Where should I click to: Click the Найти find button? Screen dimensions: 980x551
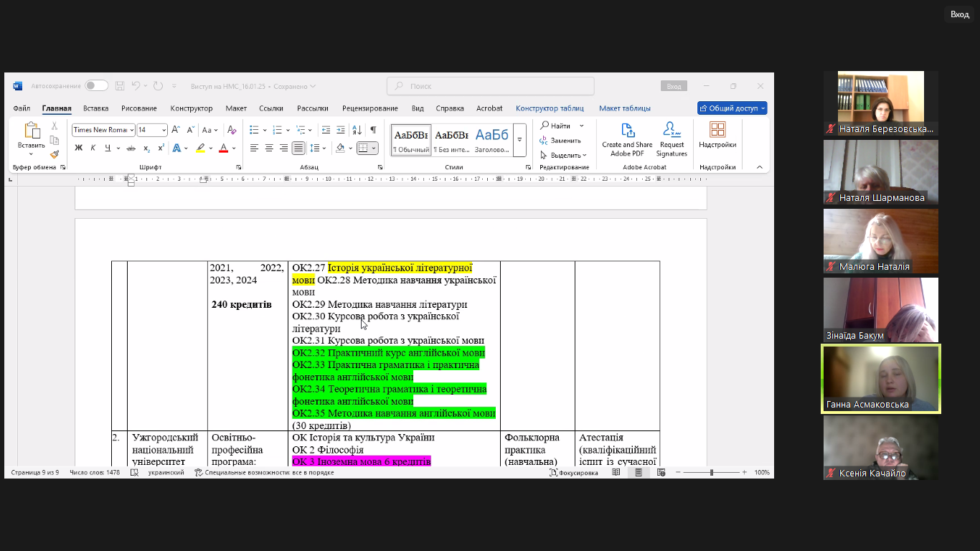557,126
